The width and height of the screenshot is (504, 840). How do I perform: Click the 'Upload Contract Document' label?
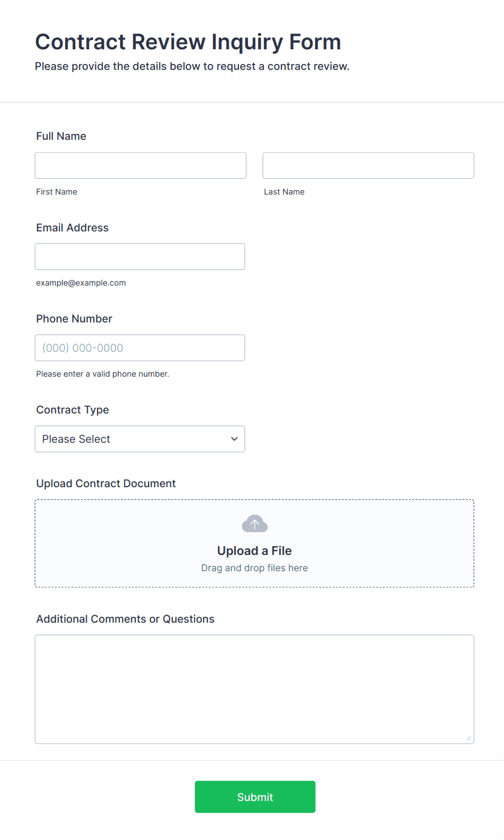(x=106, y=483)
